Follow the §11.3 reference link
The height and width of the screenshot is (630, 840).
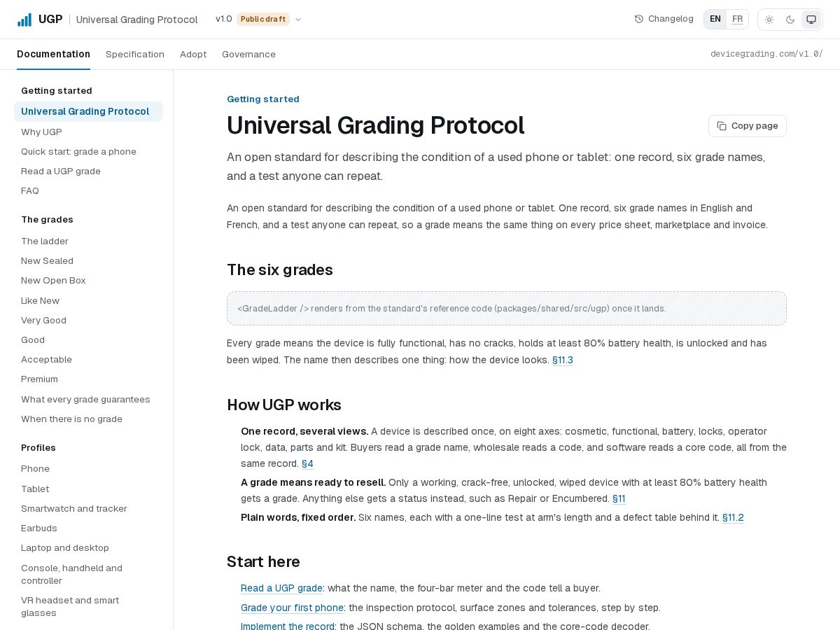(562, 360)
